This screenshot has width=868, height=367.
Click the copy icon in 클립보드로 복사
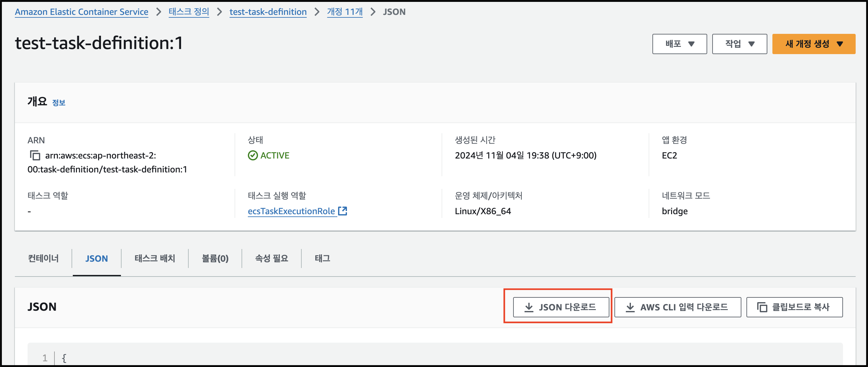point(762,307)
